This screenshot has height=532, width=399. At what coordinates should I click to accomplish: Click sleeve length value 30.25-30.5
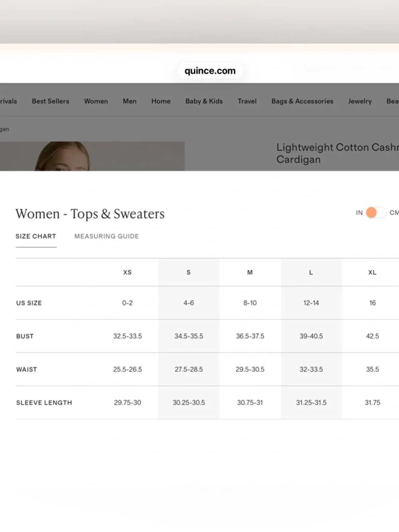(189, 402)
